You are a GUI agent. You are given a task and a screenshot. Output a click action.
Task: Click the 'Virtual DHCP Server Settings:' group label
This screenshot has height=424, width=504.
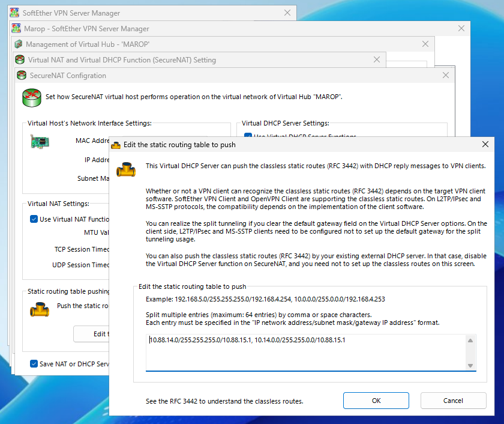pos(286,123)
